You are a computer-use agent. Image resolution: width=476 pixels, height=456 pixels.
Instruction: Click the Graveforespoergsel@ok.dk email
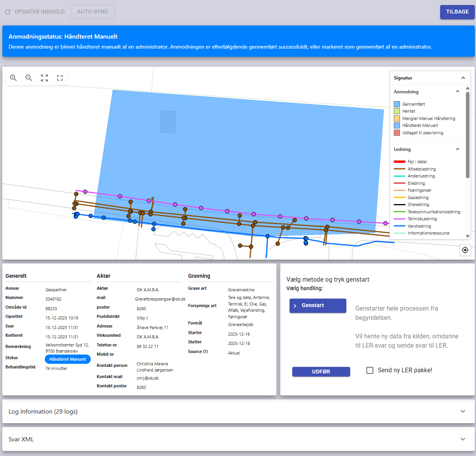pyautogui.click(x=160, y=299)
